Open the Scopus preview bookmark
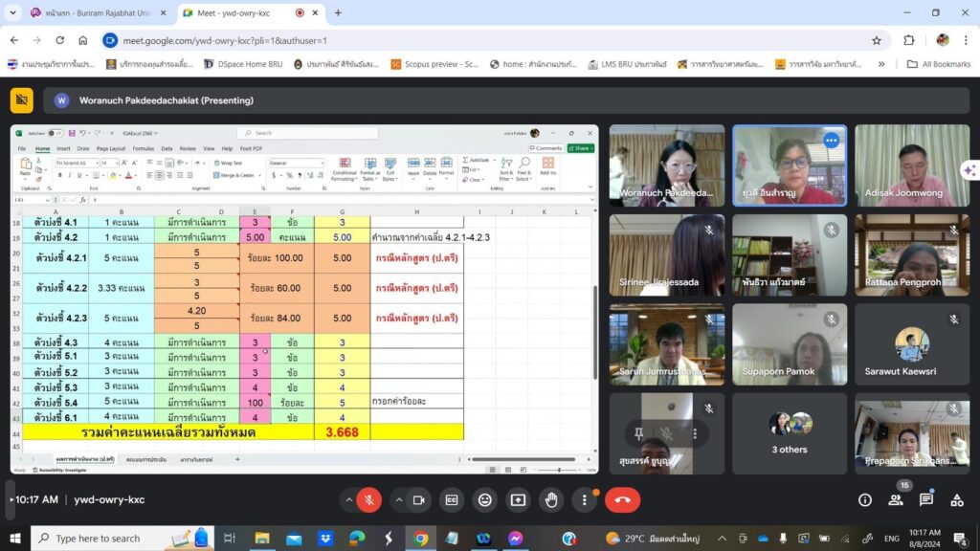980x551 pixels. [x=435, y=64]
